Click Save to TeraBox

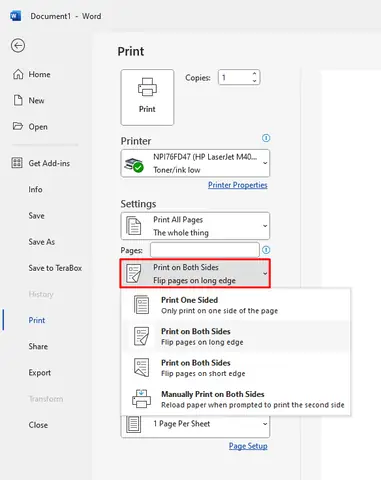click(55, 268)
